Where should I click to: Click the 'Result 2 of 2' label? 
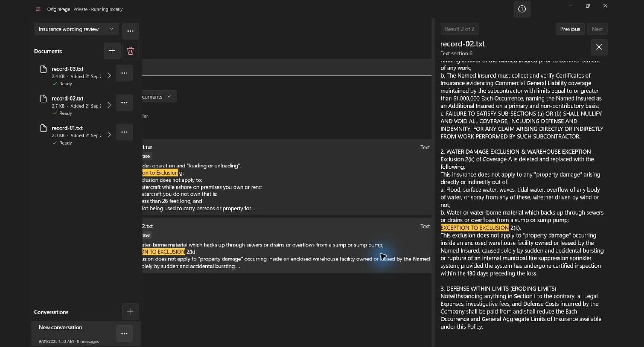[x=460, y=29]
